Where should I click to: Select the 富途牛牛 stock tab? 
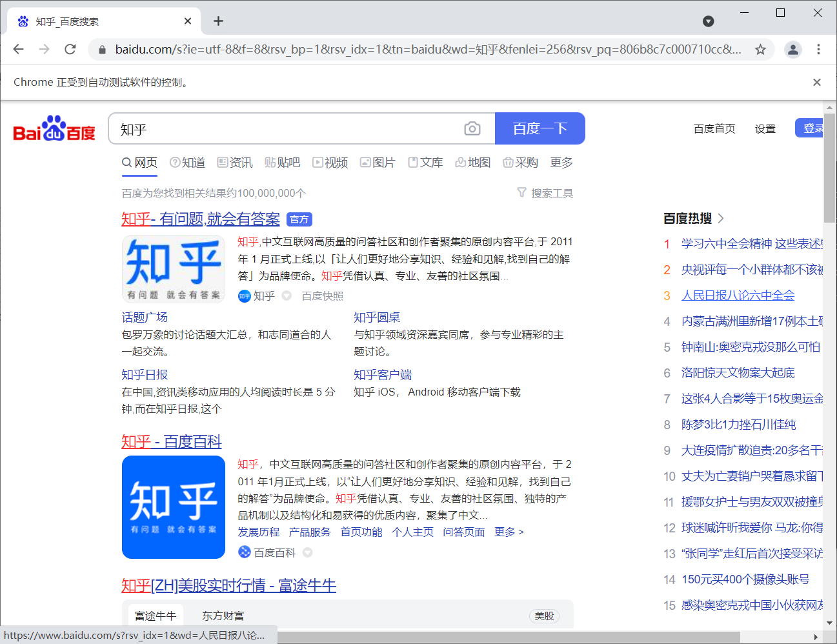(x=156, y=616)
